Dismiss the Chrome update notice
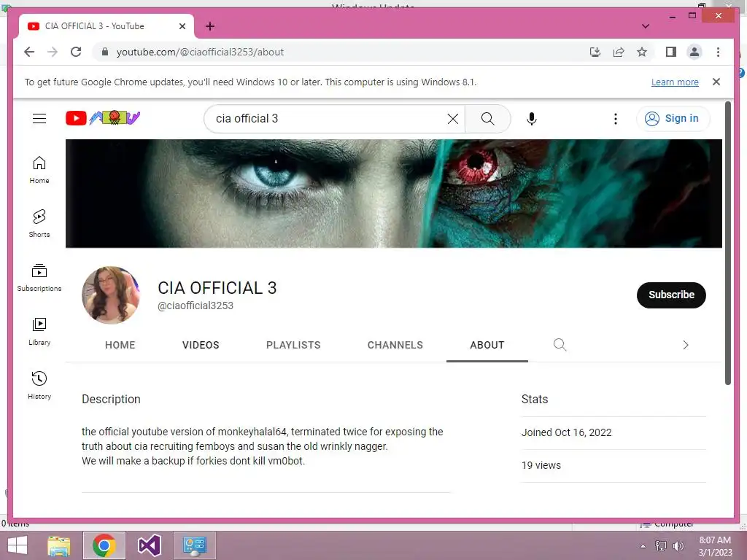This screenshot has width=747, height=560. pos(716,82)
